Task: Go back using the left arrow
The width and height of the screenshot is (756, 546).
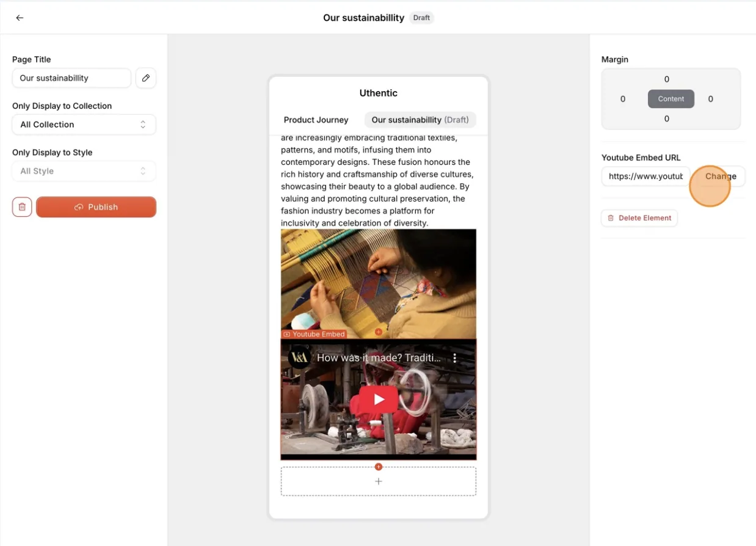Action: 20,18
